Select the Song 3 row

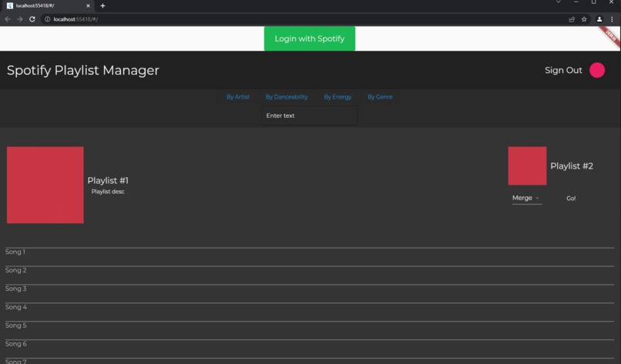point(309,293)
